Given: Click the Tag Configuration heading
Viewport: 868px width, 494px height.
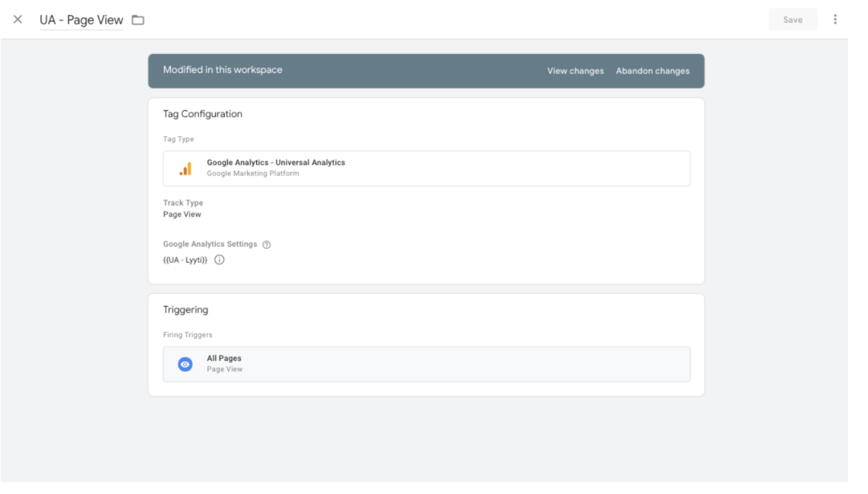Looking at the screenshot, I should pos(202,114).
